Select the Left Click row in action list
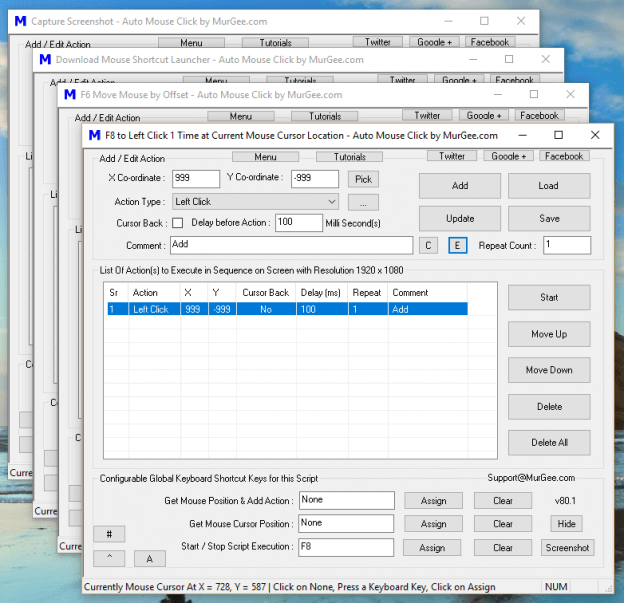This screenshot has height=603, width=624. pos(285,310)
